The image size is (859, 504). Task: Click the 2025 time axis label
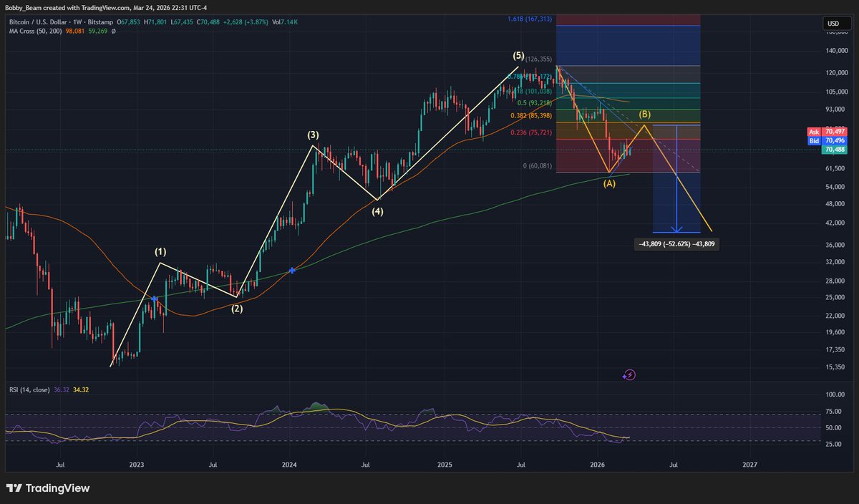(445, 465)
